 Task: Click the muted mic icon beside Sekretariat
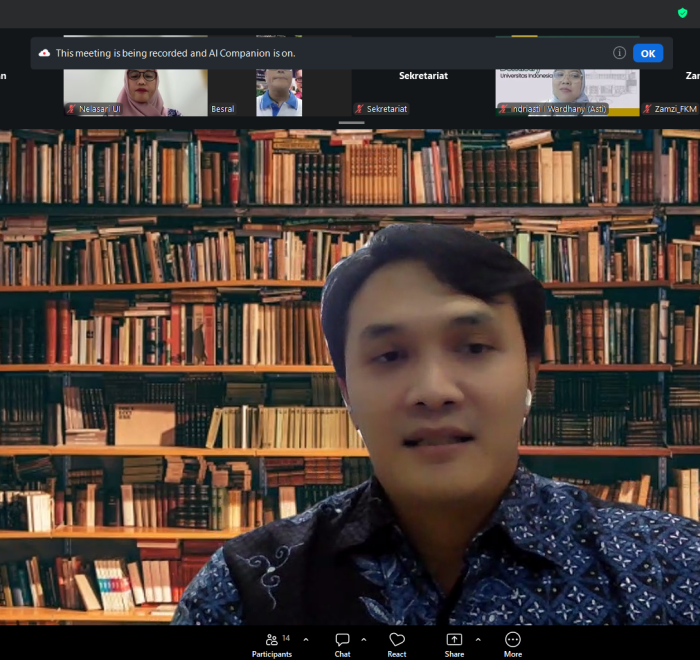[359, 109]
